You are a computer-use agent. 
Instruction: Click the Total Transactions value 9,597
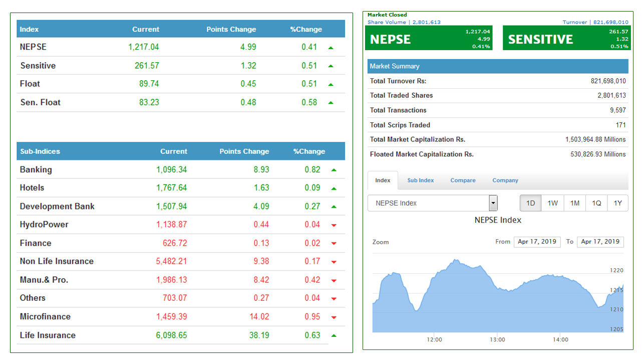pyautogui.click(x=618, y=110)
